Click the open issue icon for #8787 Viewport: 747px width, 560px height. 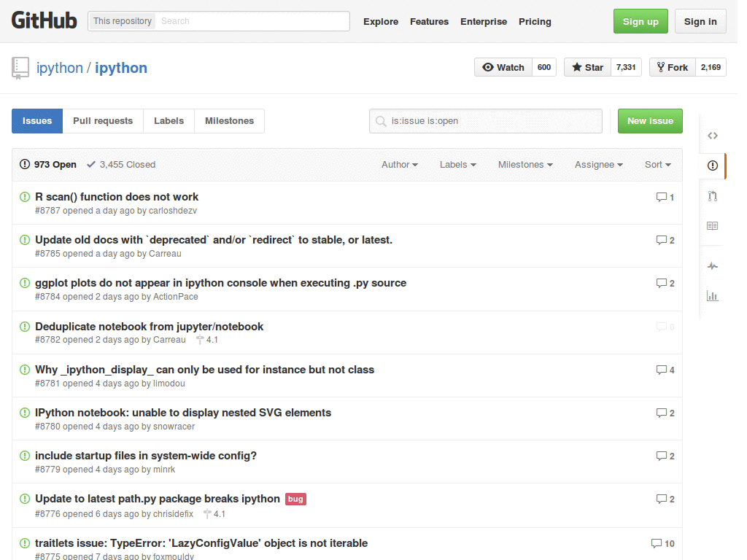pyautogui.click(x=25, y=197)
